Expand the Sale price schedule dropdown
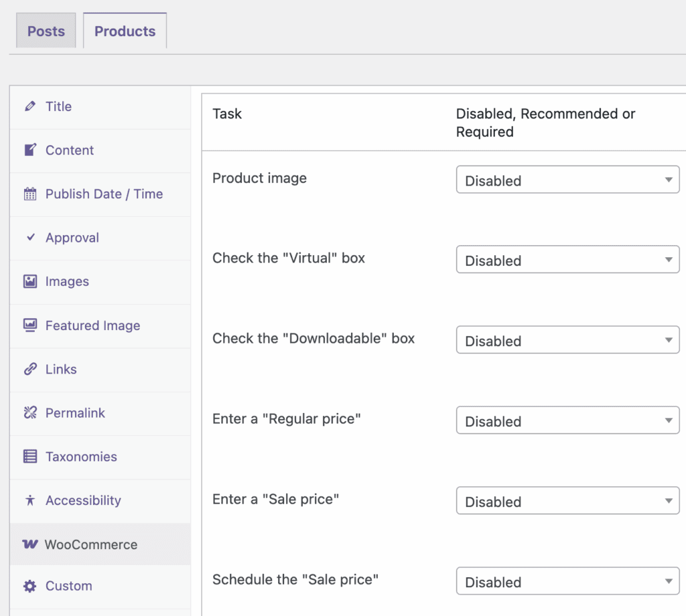The width and height of the screenshot is (686, 616). click(x=567, y=581)
